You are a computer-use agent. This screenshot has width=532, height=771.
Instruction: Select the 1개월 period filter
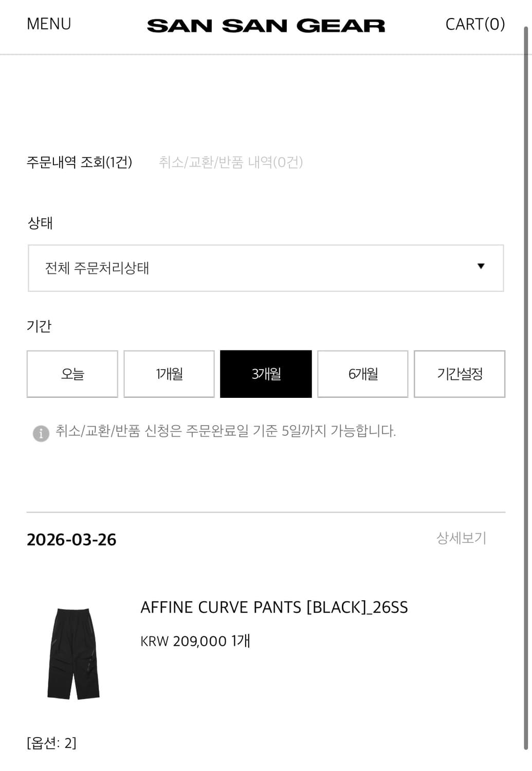168,374
